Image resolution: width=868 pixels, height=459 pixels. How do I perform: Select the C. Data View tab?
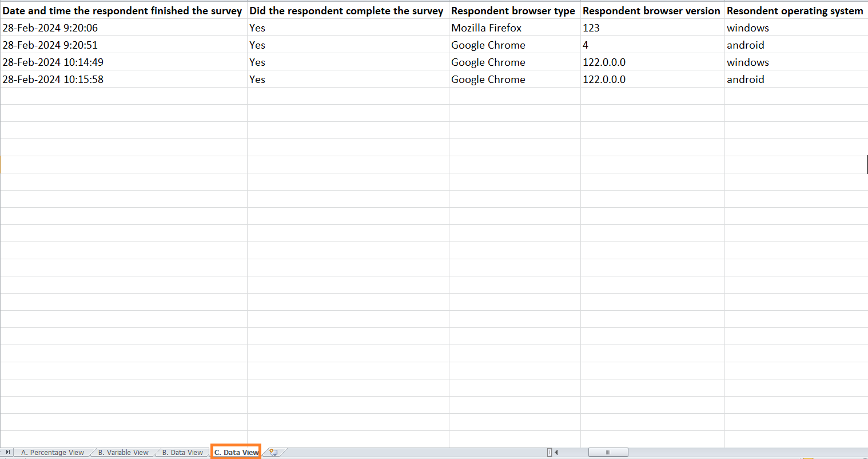236,452
